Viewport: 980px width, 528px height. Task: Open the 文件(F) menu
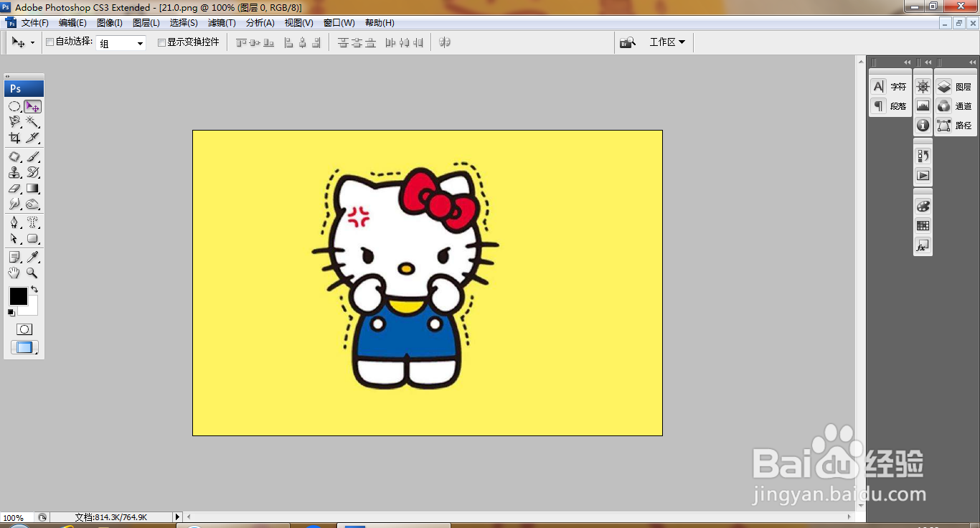coord(34,23)
